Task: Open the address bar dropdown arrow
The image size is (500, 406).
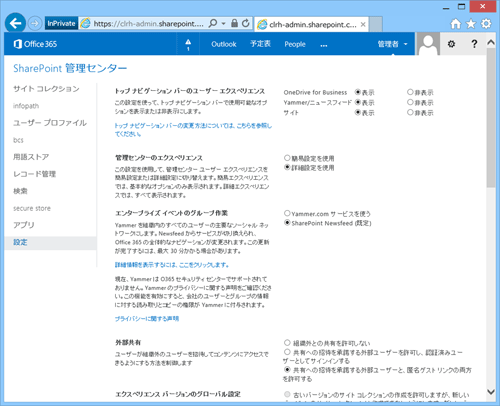Action: (x=223, y=24)
